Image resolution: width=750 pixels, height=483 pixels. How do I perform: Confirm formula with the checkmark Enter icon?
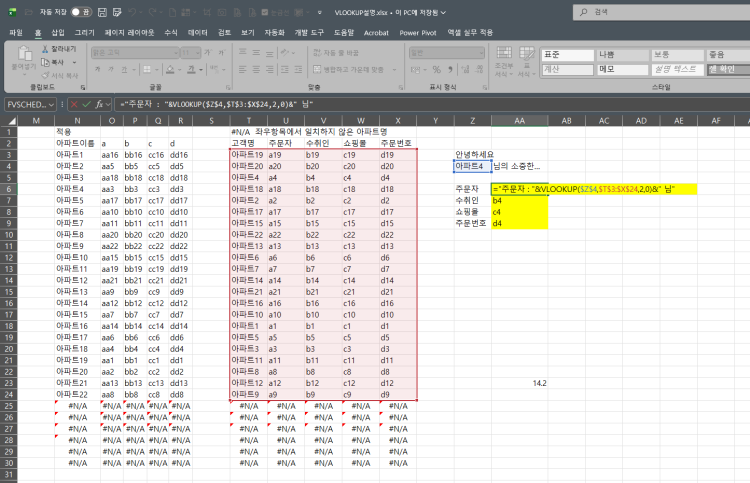[x=86, y=103]
